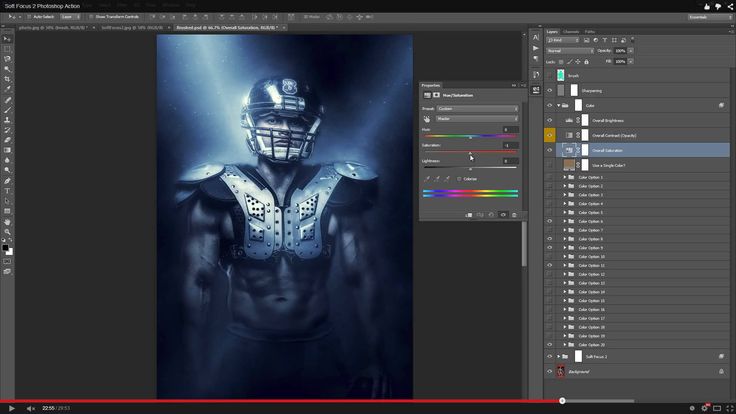
Task: Select the Move tool in the toolbar
Action: click(7, 39)
